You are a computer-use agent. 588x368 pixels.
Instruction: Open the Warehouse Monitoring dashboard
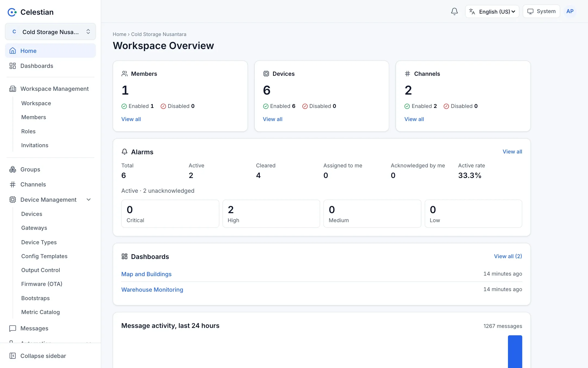152,289
